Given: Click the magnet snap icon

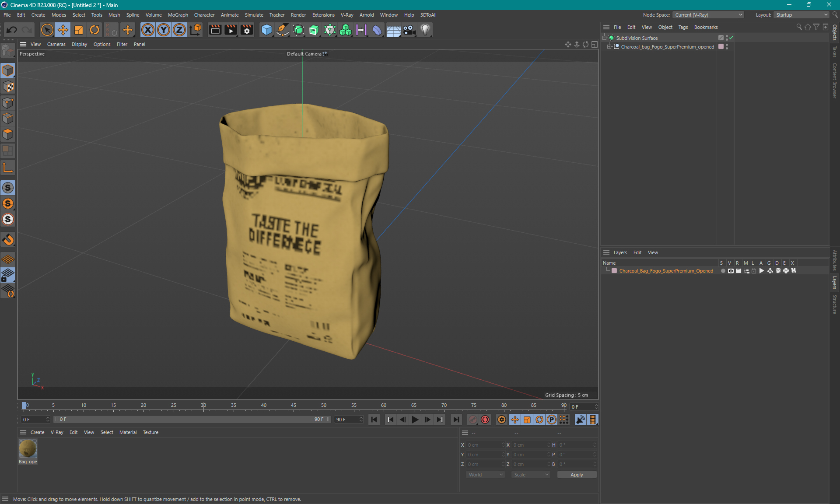Looking at the screenshot, I should [8, 240].
